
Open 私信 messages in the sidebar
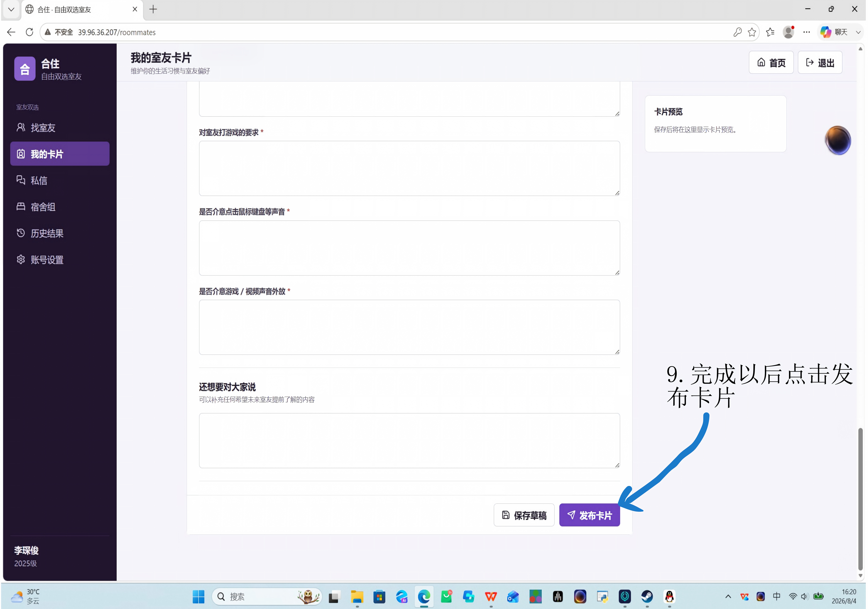coord(60,180)
